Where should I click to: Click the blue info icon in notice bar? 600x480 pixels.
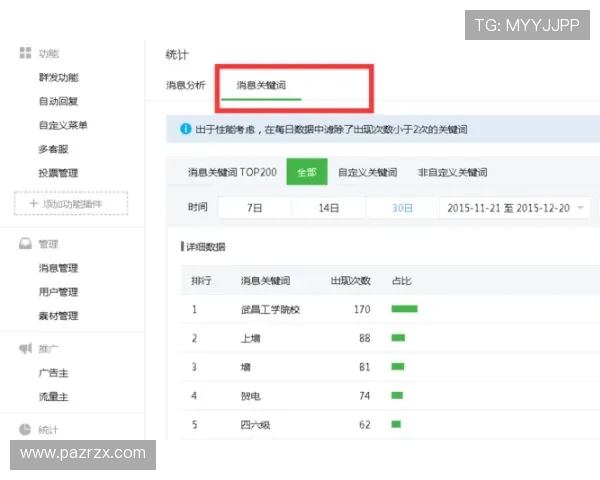point(186,129)
